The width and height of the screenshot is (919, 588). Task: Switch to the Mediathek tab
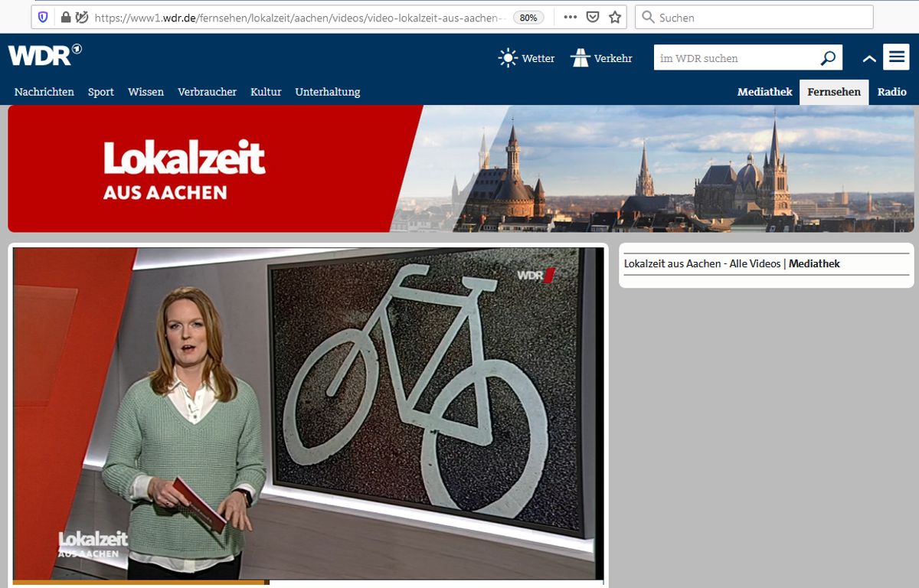click(764, 92)
